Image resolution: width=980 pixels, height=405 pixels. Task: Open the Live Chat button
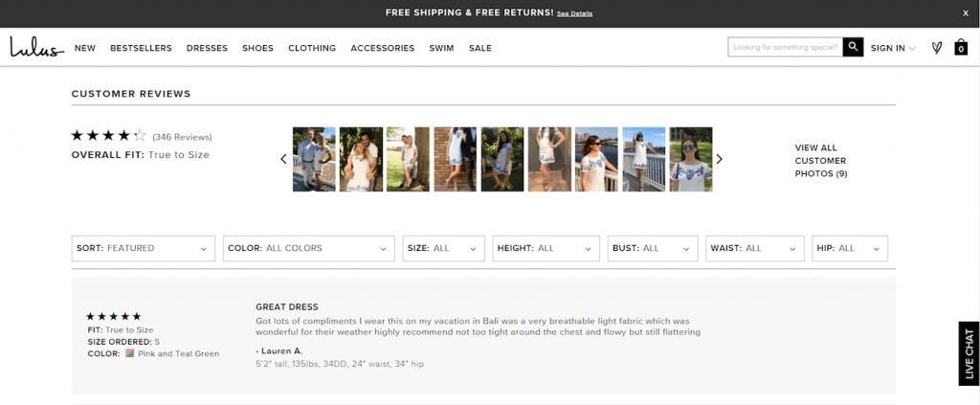click(969, 353)
